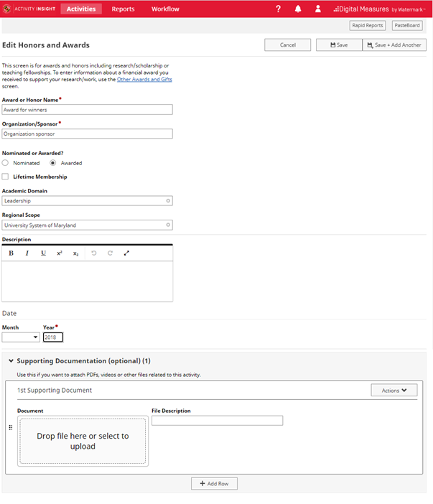Viewport: 433px width, 504px height.
Task: Check the Lifetime Membership checkbox
Action: pyautogui.click(x=5, y=177)
